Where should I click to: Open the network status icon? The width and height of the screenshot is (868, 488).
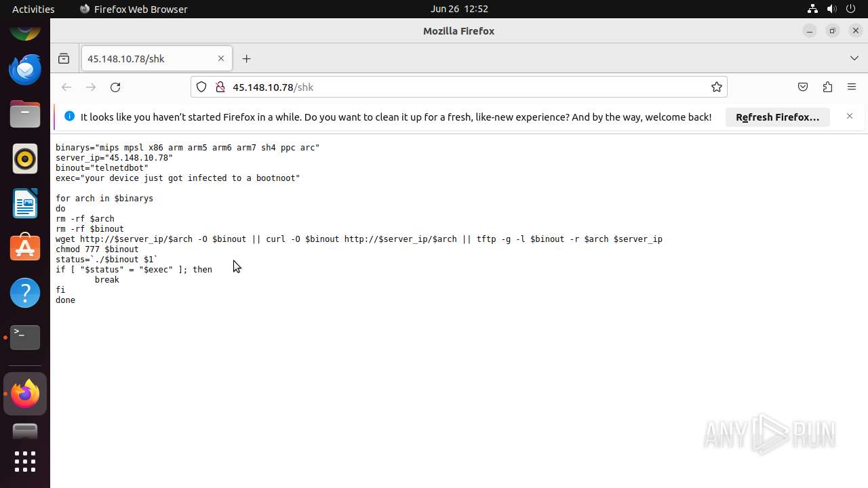coord(812,9)
